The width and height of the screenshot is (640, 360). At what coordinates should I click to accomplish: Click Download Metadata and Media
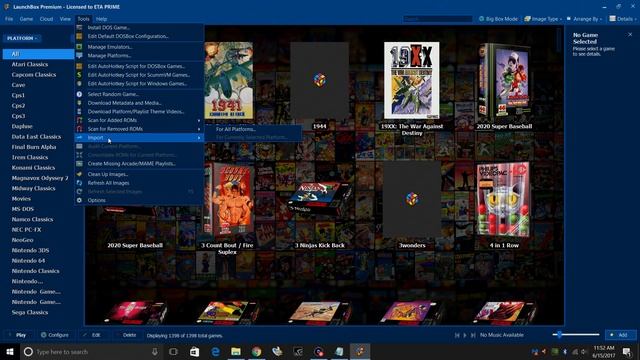139,103
